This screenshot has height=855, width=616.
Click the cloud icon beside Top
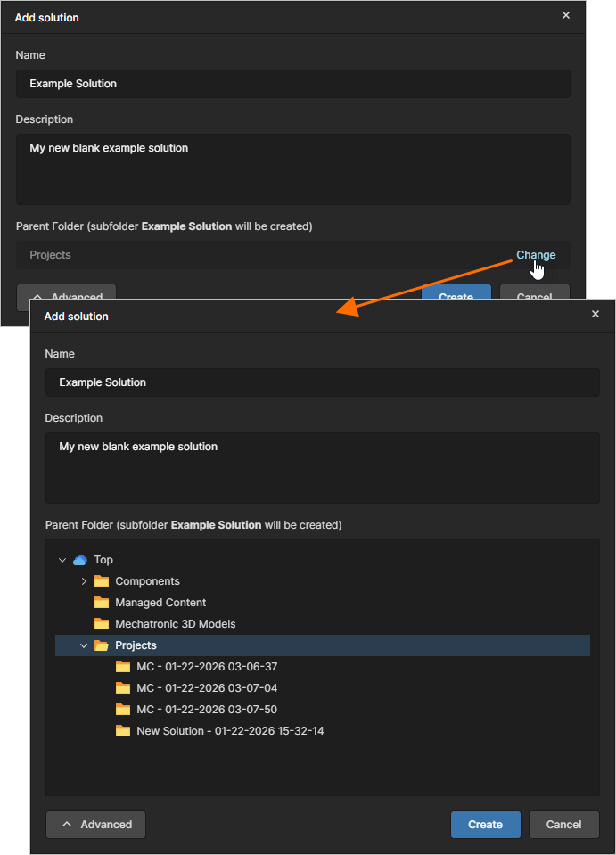(80, 560)
